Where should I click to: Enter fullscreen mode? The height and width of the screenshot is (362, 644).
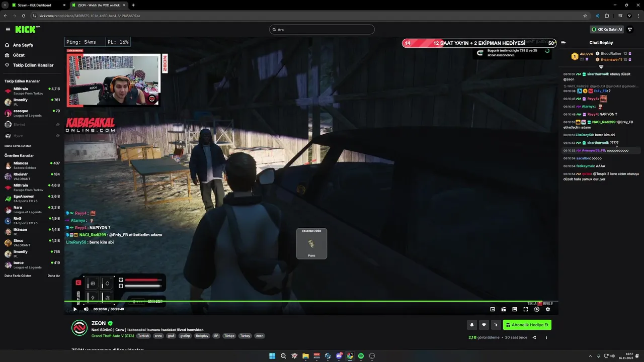526,309
